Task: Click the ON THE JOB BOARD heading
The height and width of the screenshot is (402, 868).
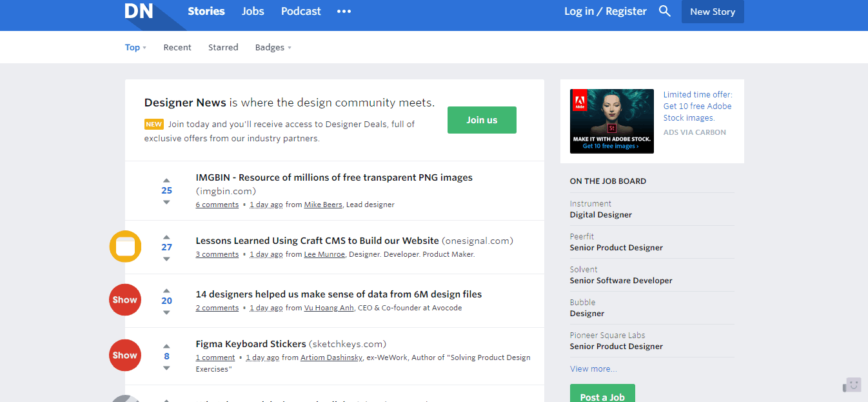Action: pos(608,181)
